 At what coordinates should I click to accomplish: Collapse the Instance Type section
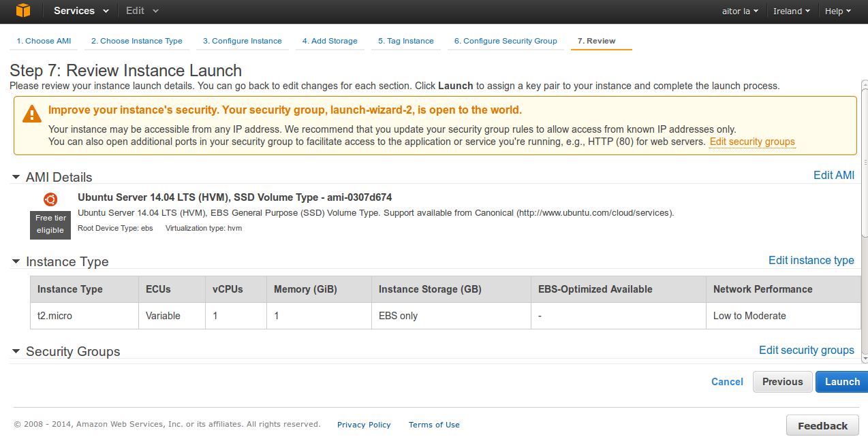[16, 262]
